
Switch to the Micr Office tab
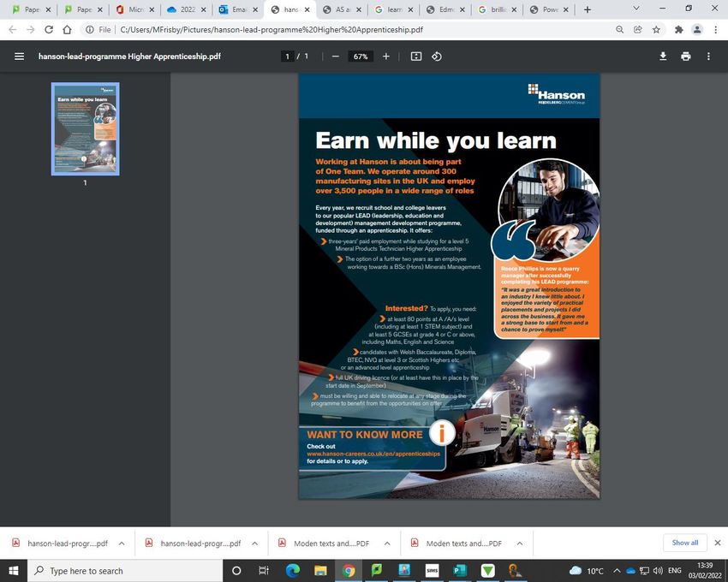coord(134,9)
